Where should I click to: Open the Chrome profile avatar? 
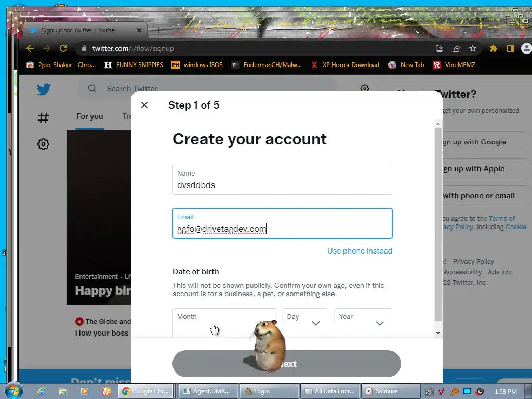526,48
